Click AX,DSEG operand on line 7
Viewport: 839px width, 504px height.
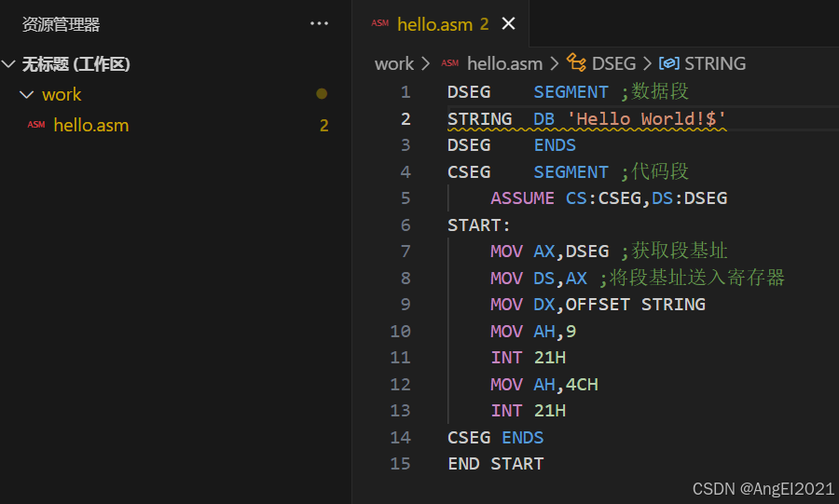point(571,252)
